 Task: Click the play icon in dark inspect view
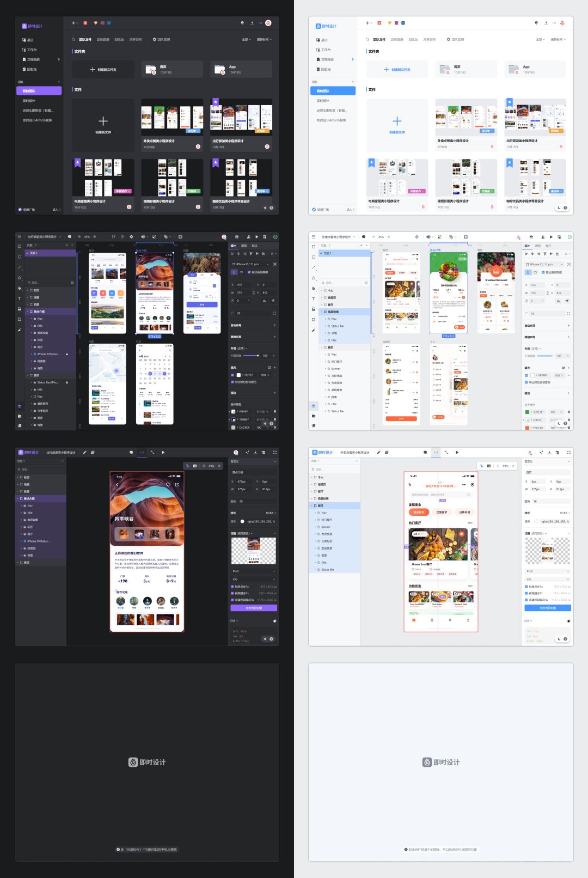[163, 452]
